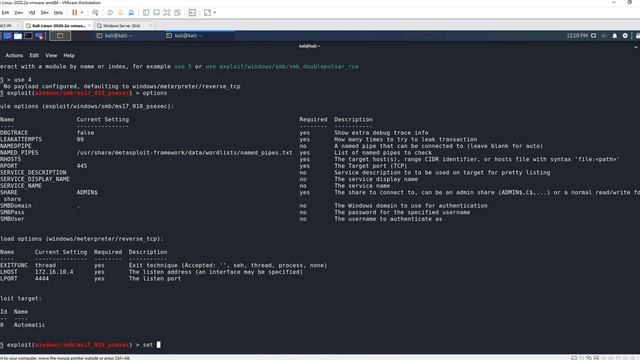640x360 pixels.
Task: Click the SMBUser option name
Action: (x=12, y=219)
